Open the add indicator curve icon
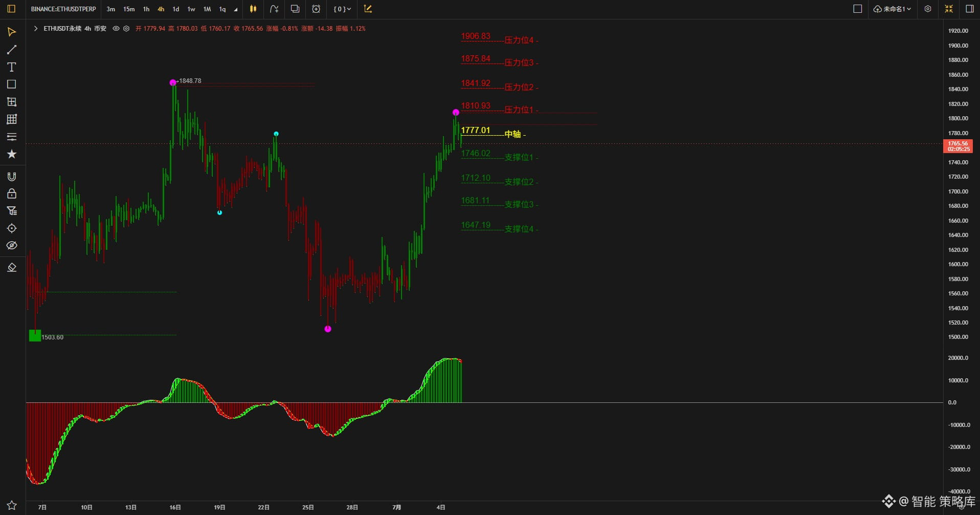 pyautogui.click(x=274, y=9)
